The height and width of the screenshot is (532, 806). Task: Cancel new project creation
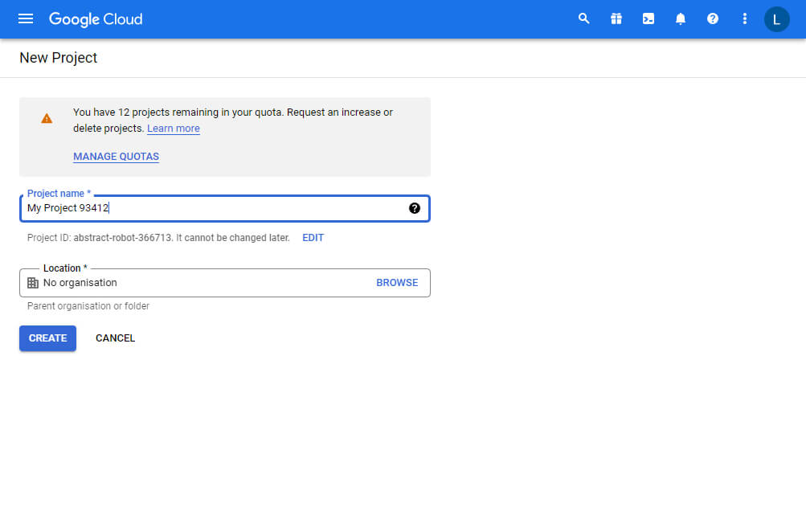click(x=115, y=338)
